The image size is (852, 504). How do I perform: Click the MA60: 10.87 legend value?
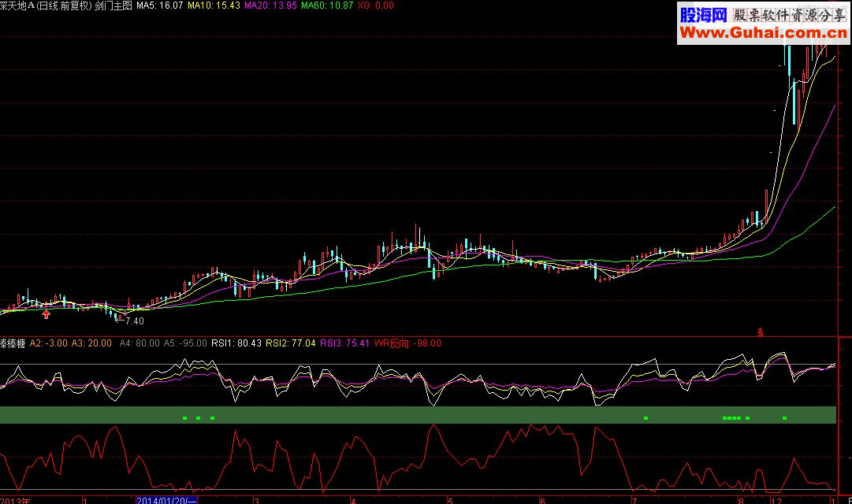coord(327,6)
